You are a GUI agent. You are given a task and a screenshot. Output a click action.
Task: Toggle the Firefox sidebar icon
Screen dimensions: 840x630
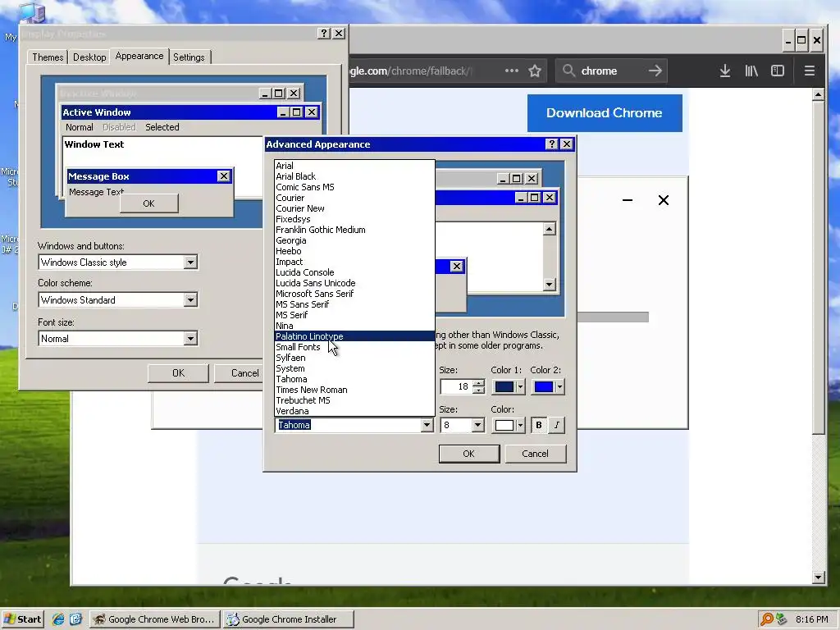[x=778, y=71]
